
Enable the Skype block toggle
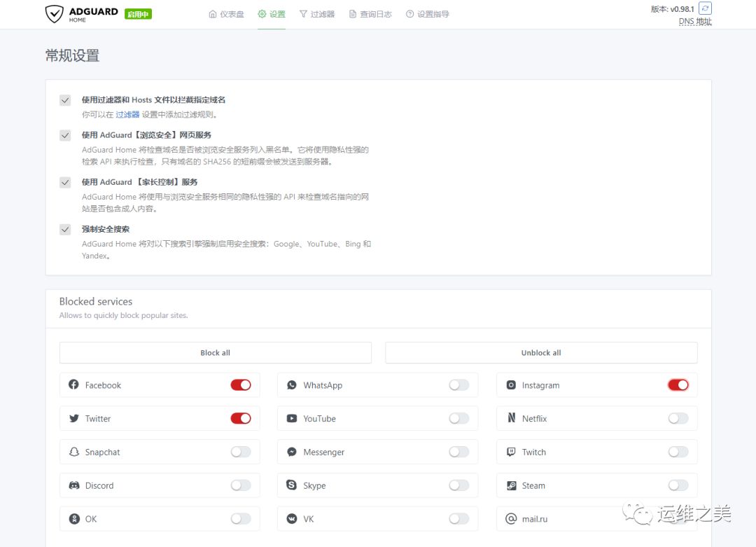pyautogui.click(x=459, y=485)
